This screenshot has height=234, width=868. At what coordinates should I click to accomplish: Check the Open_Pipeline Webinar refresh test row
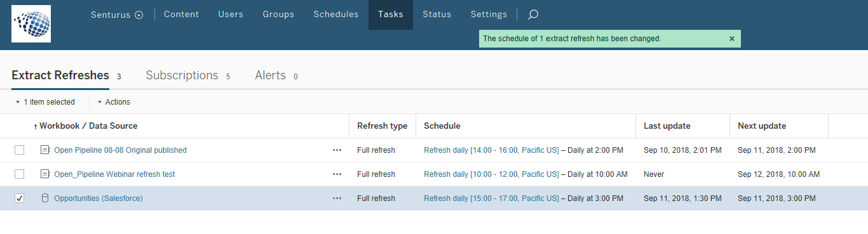click(20, 174)
